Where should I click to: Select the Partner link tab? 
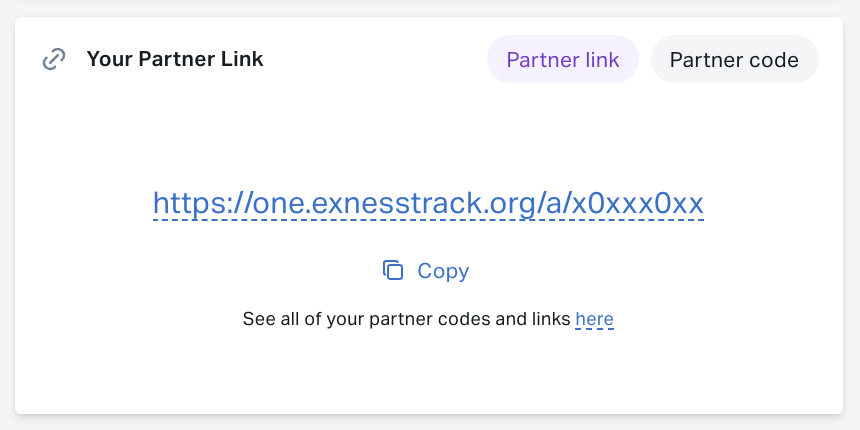pos(563,59)
